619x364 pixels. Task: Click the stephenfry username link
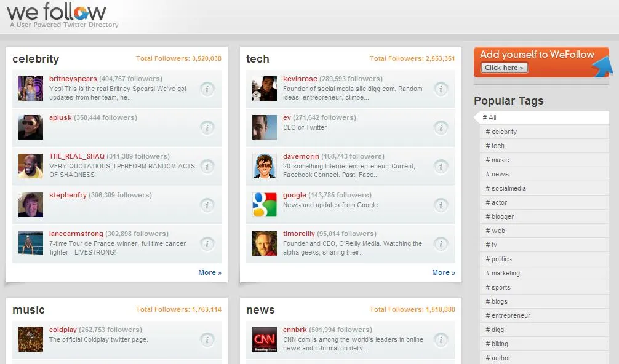pyautogui.click(x=68, y=195)
